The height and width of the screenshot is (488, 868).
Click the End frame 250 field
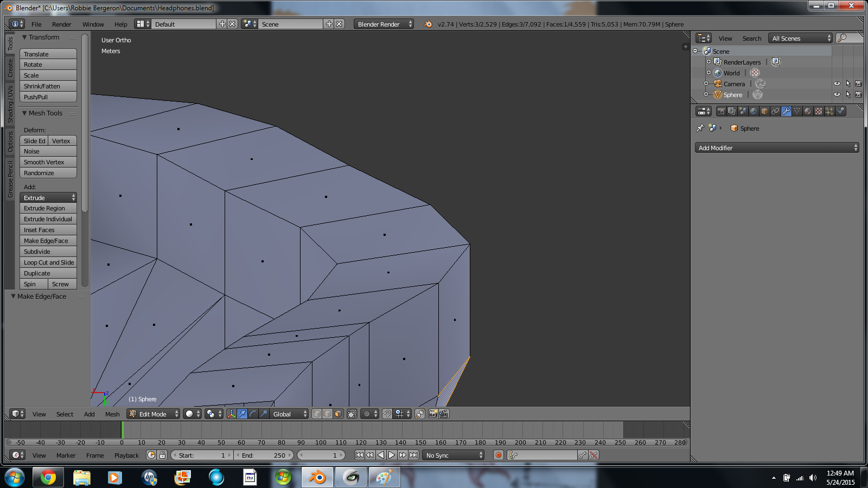pyautogui.click(x=264, y=455)
